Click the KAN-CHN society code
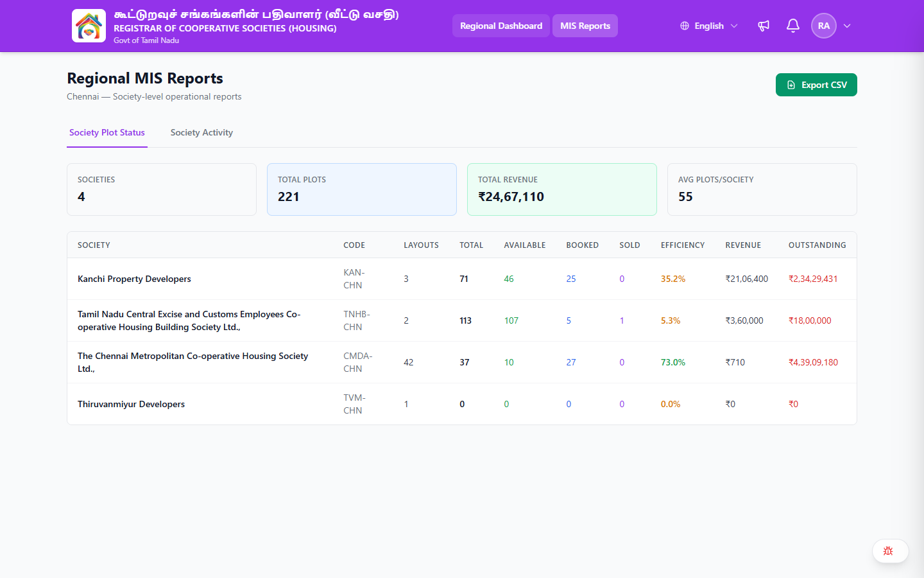 (354, 279)
